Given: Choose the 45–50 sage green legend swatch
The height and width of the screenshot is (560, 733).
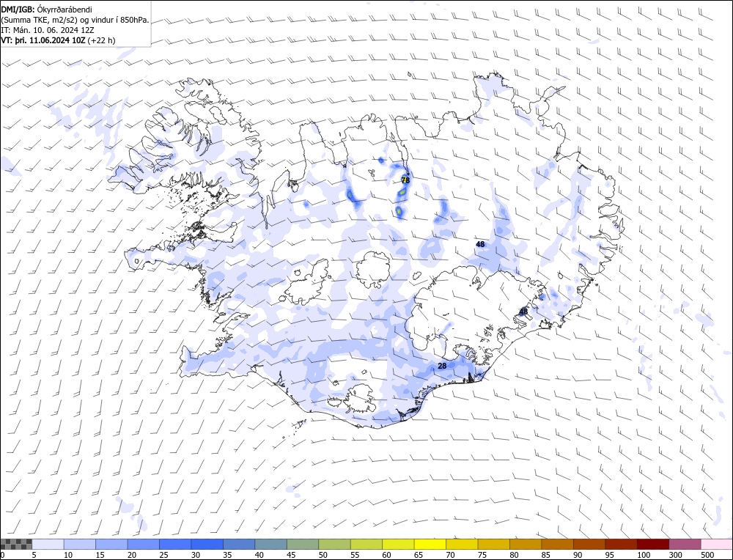Looking at the screenshot, I should point(303,544).
